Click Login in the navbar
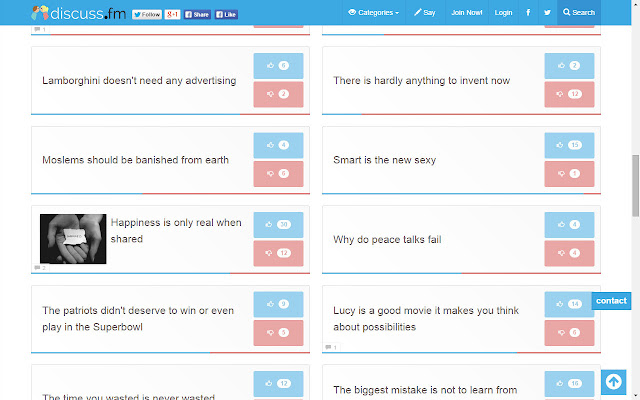Image resolution: width=640 pixels, height=400 pixels. coord(503,13)
